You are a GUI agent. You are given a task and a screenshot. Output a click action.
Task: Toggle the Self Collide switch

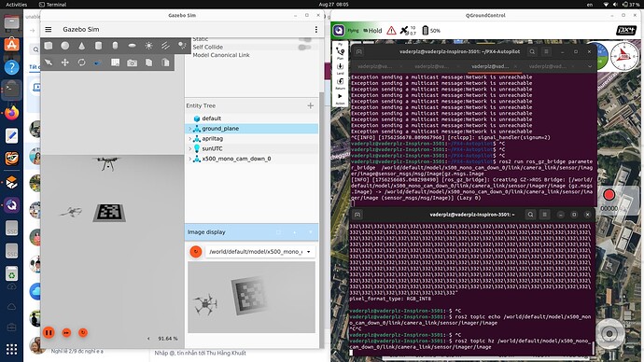(305, 48)
